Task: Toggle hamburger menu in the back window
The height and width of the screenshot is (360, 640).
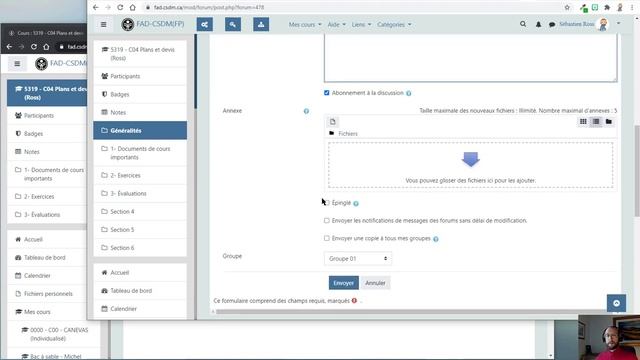Action: tap(17, 64)
